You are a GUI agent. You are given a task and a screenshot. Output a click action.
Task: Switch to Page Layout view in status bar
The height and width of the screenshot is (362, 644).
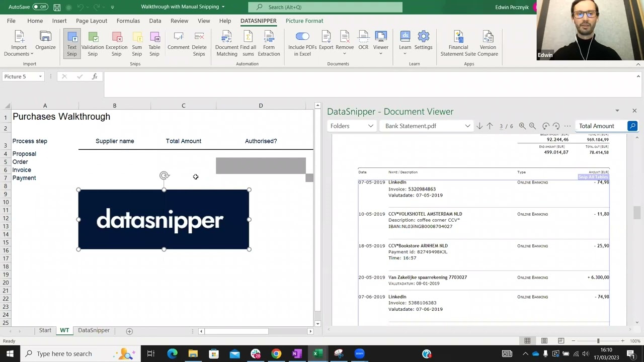[x=544, y=341]
